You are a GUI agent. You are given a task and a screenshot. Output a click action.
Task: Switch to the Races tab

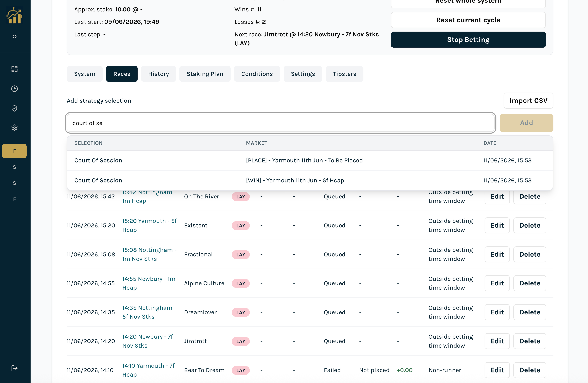click(122, 74)
